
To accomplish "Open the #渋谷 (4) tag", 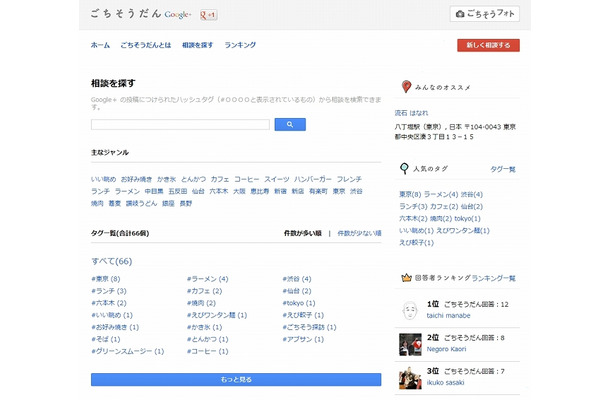I will 297,279.
